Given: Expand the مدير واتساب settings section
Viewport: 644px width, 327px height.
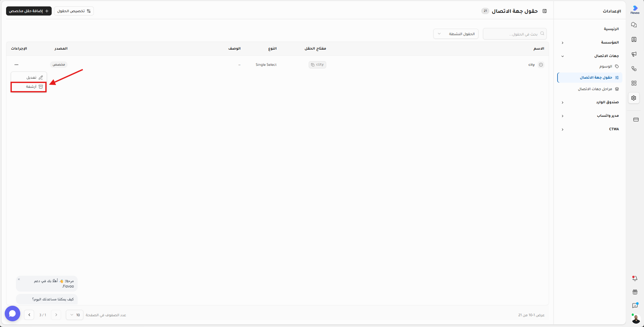Looking at the screenshot, I should click(x=590, y=116).
